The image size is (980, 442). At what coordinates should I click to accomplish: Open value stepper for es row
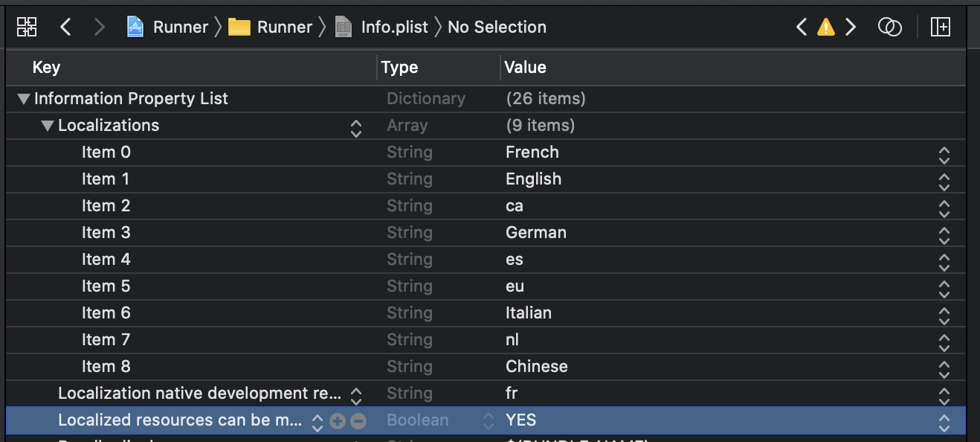click(944, 262)
